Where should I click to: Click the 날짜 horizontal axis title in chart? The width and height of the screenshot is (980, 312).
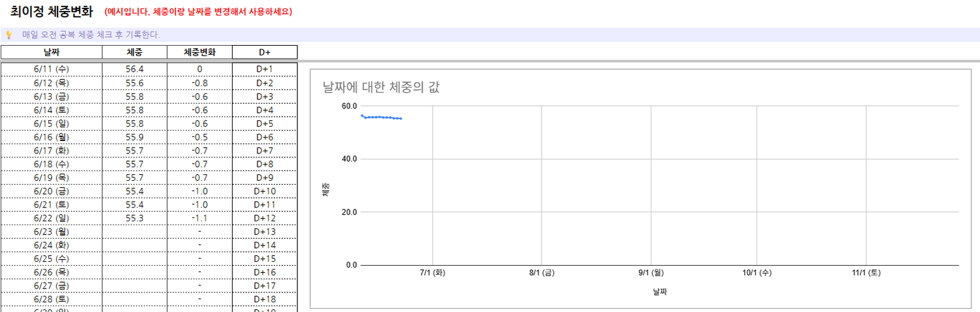click(659, 292)
